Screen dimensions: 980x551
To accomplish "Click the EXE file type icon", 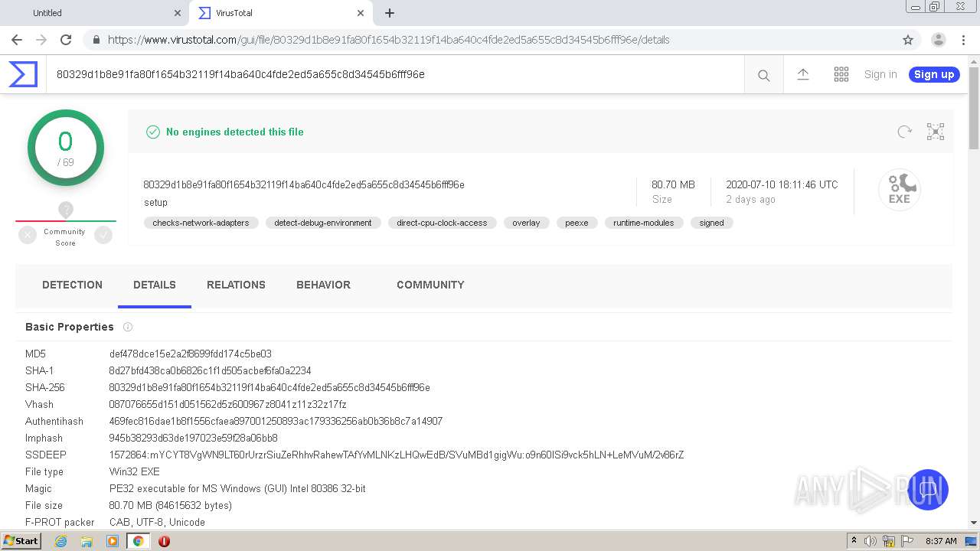I will click(900, 189).
